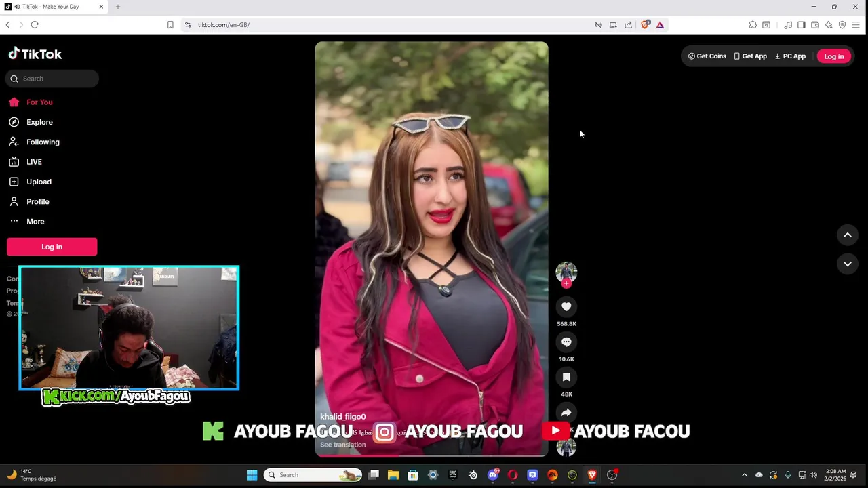Open a new browser tab
Screen dimensions: 868x488
point(117,7)
